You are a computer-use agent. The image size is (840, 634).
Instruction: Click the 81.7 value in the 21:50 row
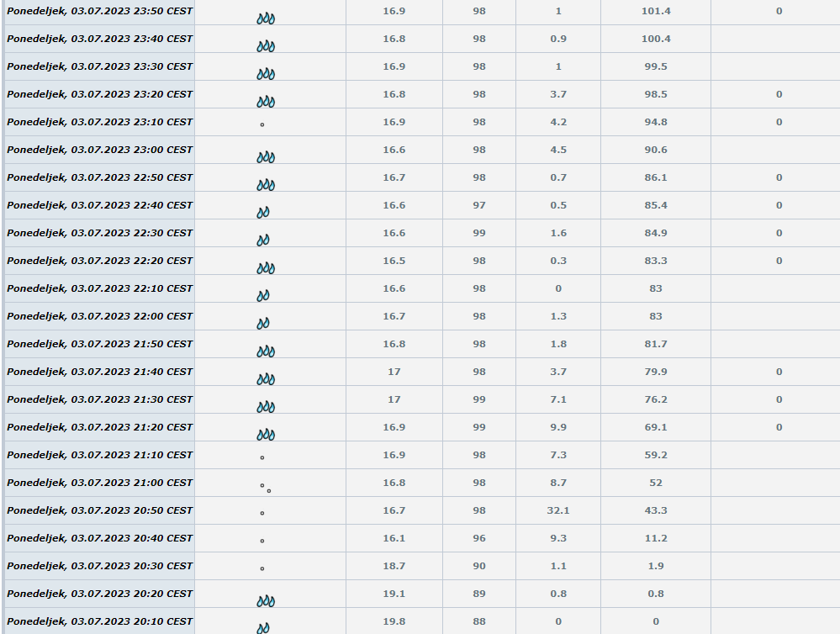(x=656, y=345)
